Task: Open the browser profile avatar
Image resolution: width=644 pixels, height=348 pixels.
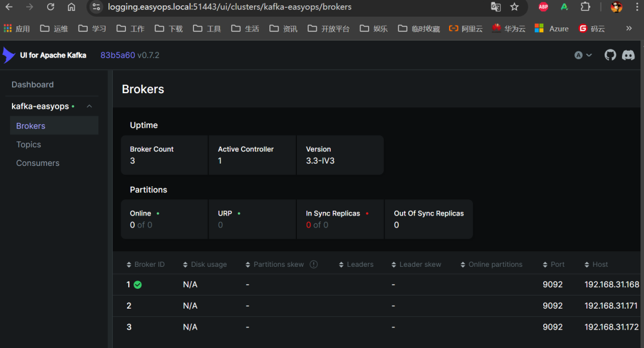Action: point(616,7)
